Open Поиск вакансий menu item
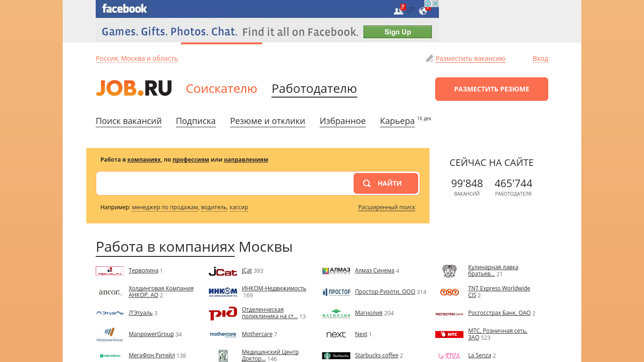 pyautogui.click(x=129, y=121)
